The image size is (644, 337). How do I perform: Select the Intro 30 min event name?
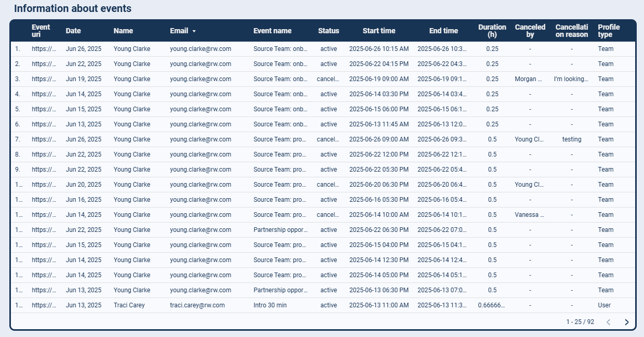(x=270, y=305)
